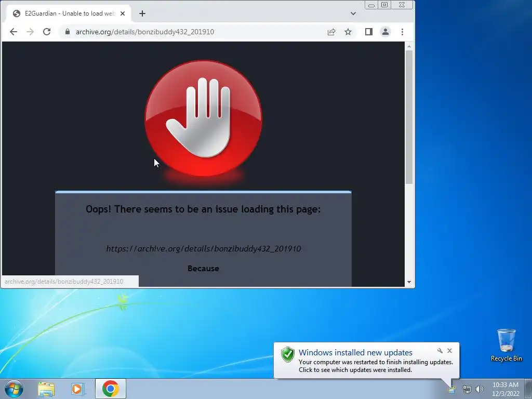Click the address bar URL
This screenshot has height=399, width=532.
[x=145, y=32]
